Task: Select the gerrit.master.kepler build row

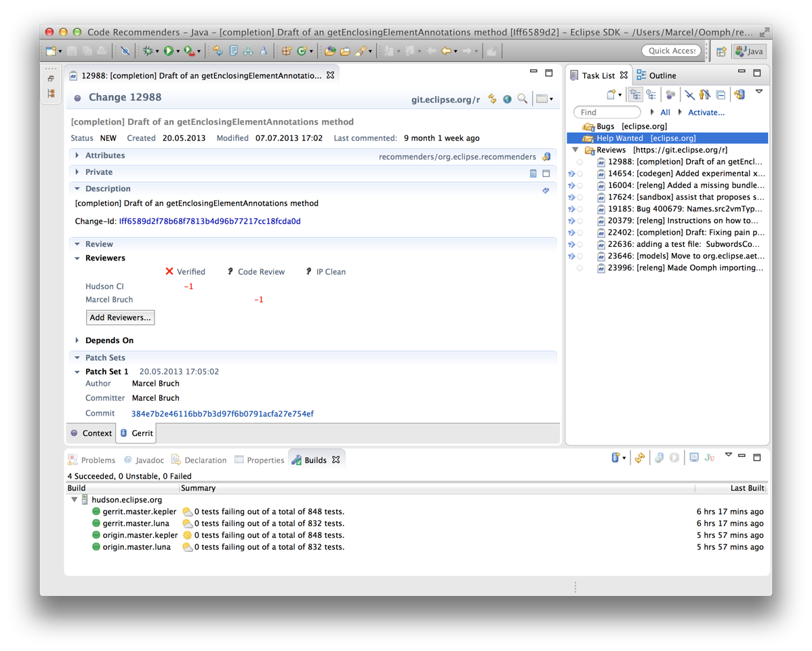Action: coord(139,512)
